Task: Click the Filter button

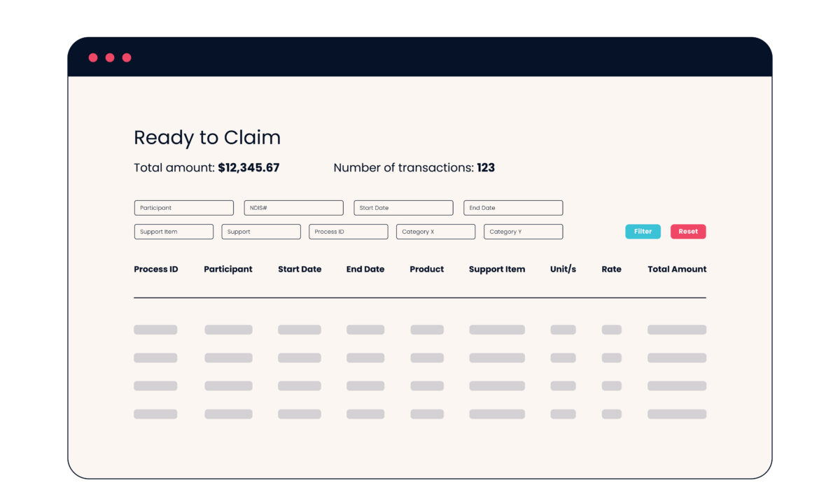Action: tap(643, 231)
